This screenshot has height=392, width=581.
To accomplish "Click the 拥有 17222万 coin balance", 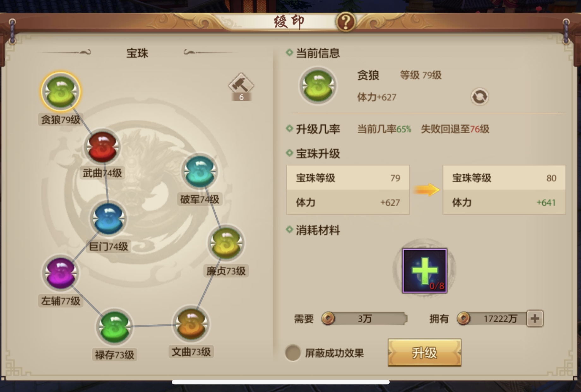I will 492,318.
